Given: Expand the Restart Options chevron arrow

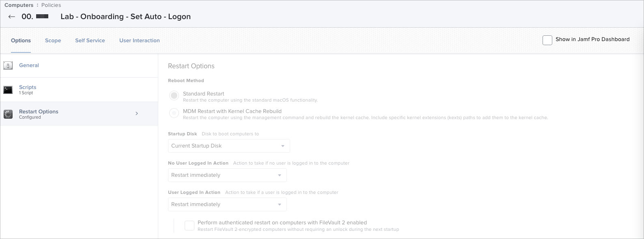Looking at the screenshot, I should tap(137, 114).
